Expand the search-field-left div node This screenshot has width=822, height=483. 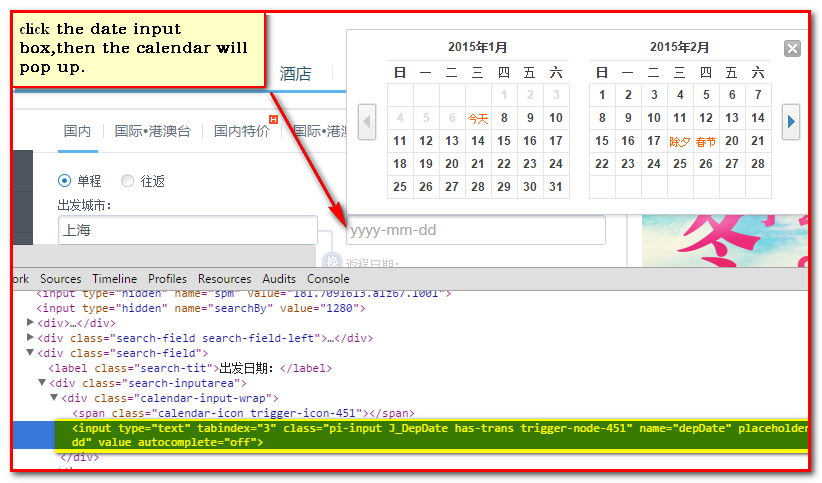30,337
